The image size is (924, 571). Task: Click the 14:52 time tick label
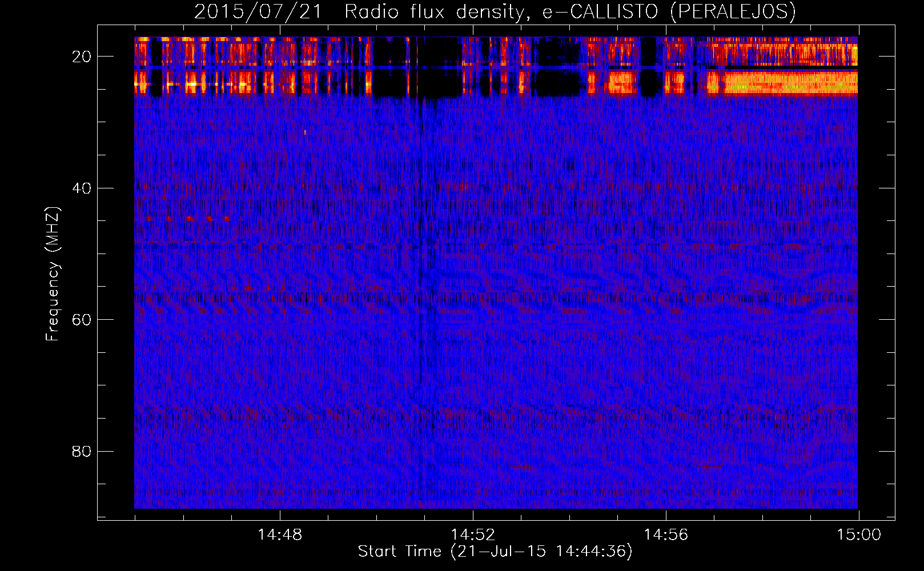473,535
